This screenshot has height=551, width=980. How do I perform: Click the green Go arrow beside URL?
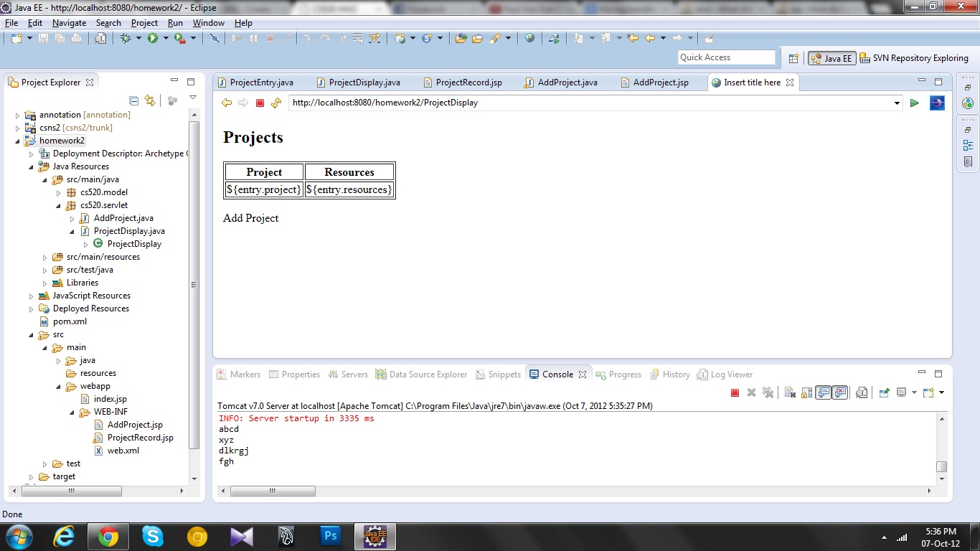[x=914, y=103]
